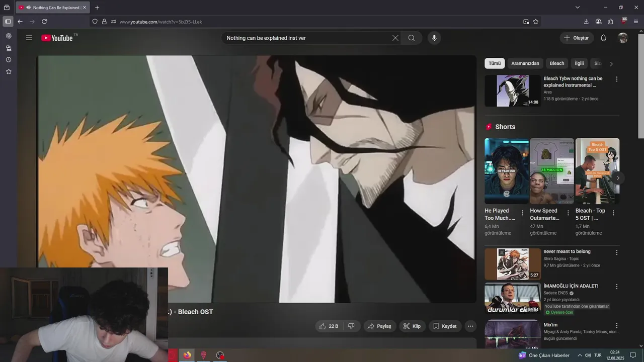
Task: Open the Windows notification center icon
Action: coord(633,355)
